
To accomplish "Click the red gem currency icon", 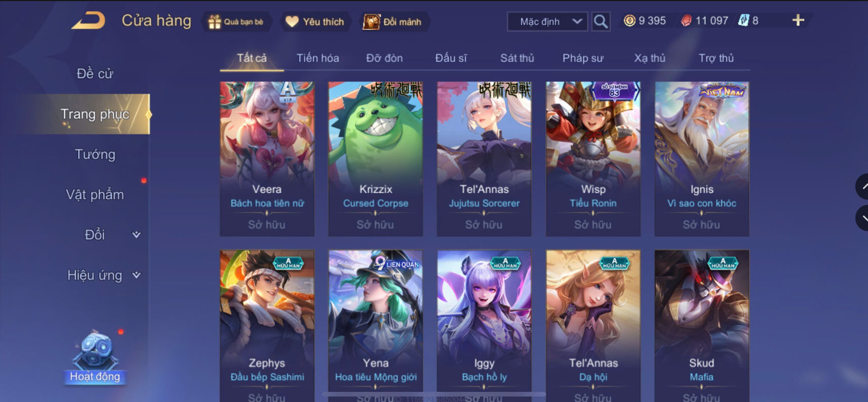I will (686, 21).
